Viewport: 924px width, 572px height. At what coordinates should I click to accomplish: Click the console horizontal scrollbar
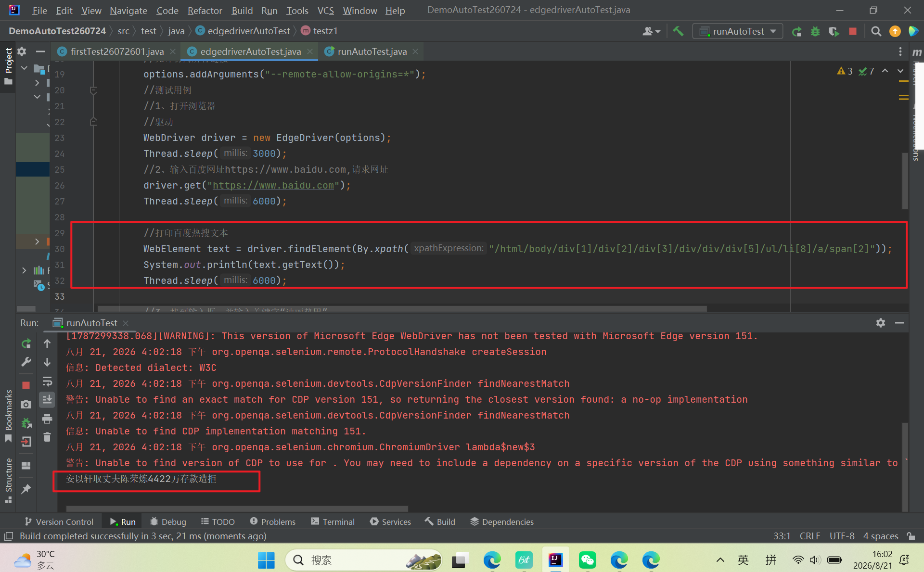(x=237, y=508)
